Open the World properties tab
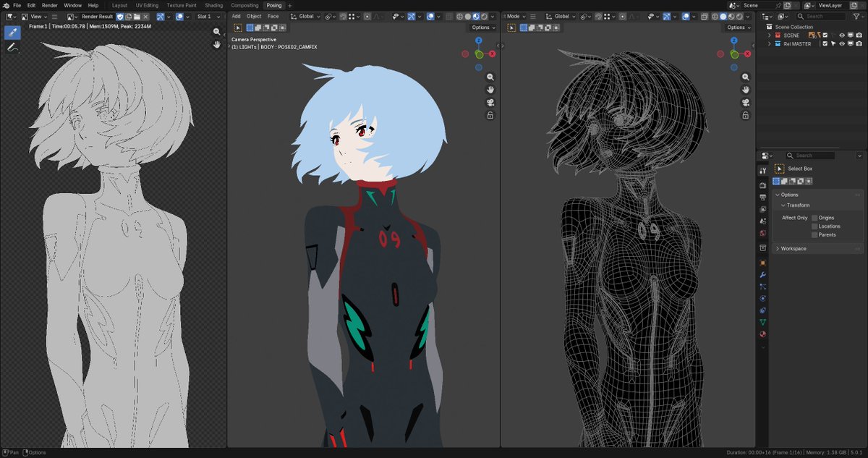The image size is (868, 458). coord(762,233)
